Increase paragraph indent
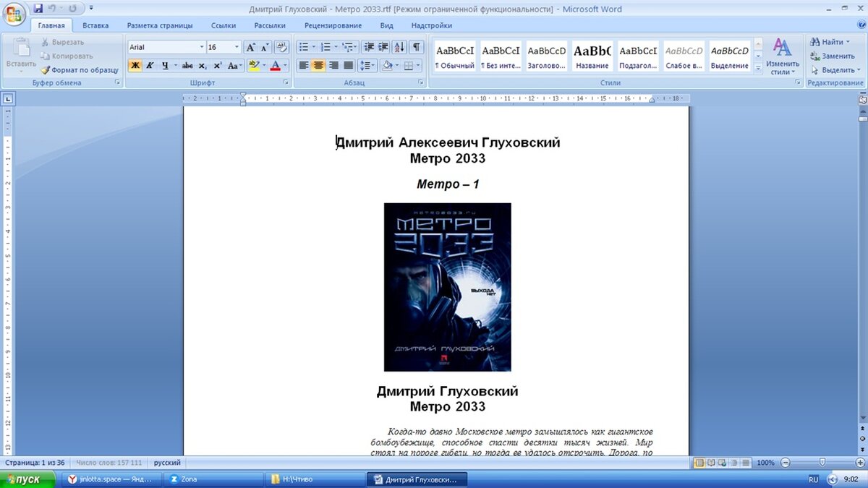This screenshot has height=488, width=868. [383, 47]
